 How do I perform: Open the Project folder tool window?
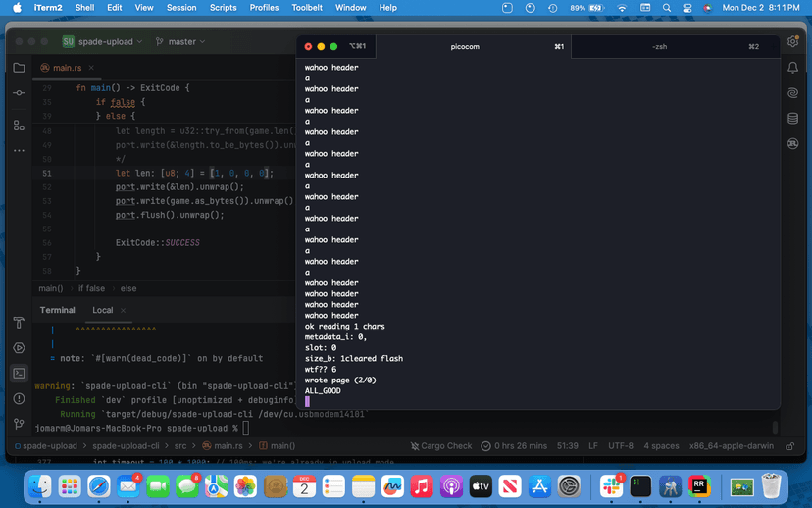pos(19,69)
